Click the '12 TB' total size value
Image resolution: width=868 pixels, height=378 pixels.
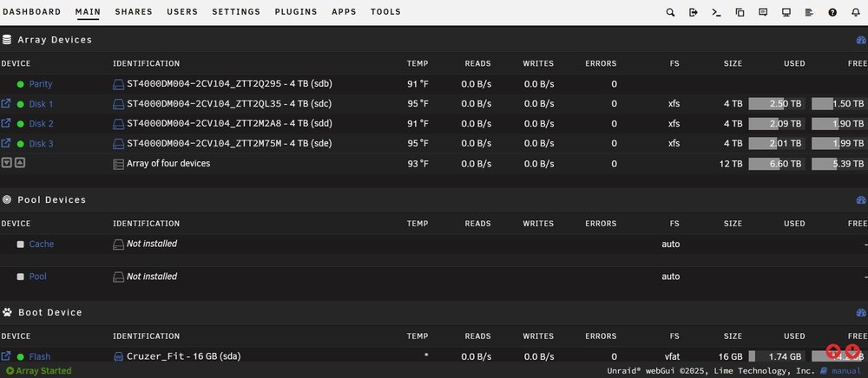pos(733,164)
